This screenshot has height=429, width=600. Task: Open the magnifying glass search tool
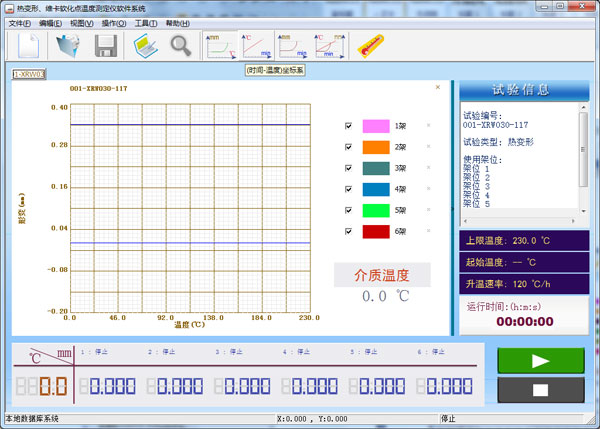[x=181, y=45]
